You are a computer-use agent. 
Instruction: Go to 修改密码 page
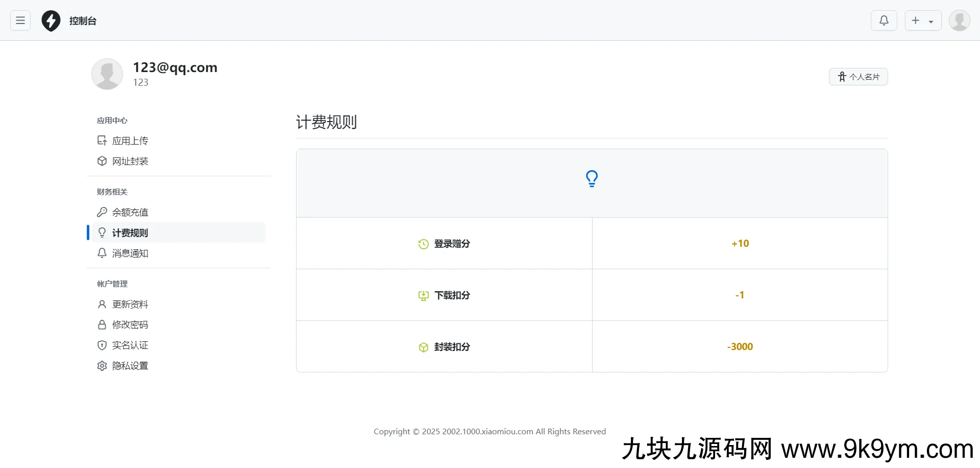(130, 324)
